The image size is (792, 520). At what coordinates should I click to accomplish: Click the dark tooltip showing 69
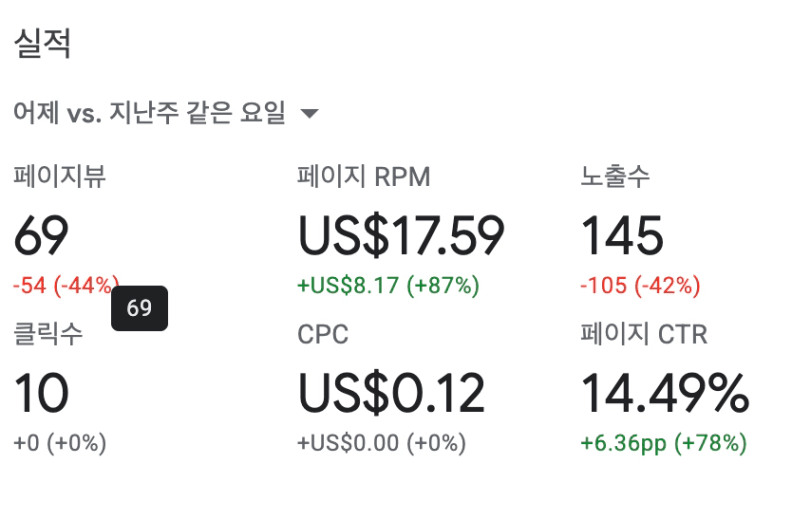click(x=139, y=308)
